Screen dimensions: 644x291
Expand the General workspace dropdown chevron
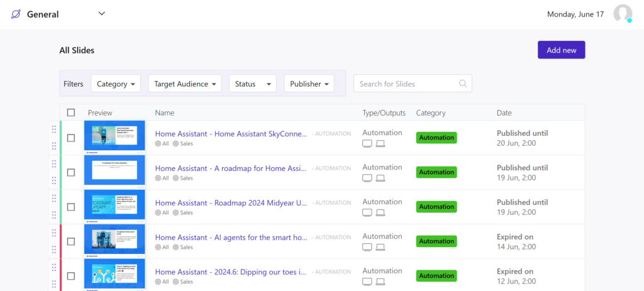102,14
